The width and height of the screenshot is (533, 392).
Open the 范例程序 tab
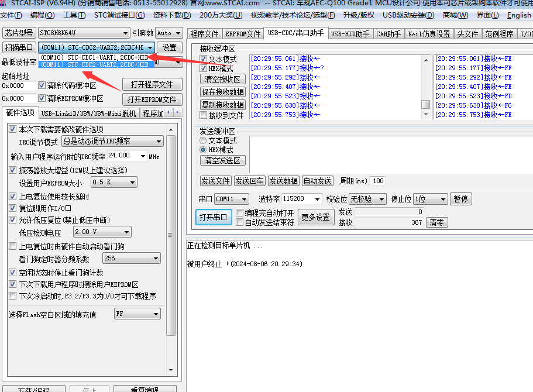(x=499, y=34)
